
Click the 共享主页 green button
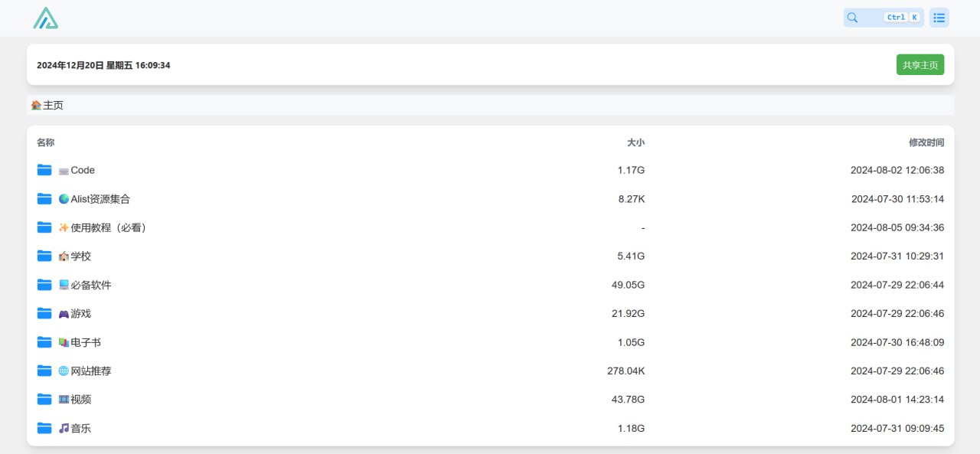point(920,65)
